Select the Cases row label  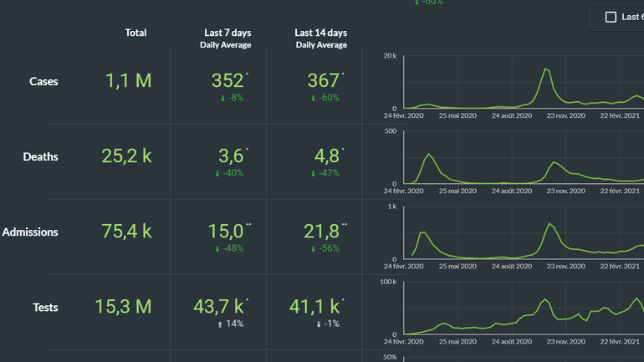coord(43,81)
